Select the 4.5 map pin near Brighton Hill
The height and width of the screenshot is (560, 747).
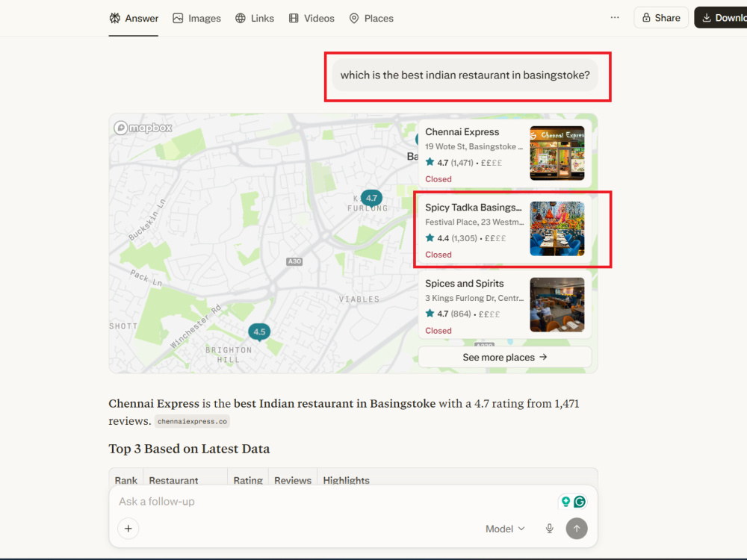(x=259, y=332)
